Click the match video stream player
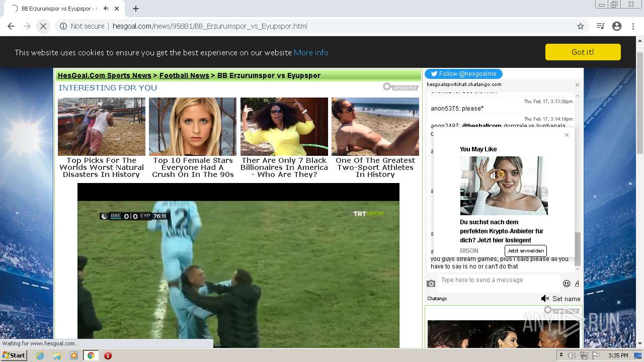Screen dimensions: 644x362 click(x=238, y=265)
